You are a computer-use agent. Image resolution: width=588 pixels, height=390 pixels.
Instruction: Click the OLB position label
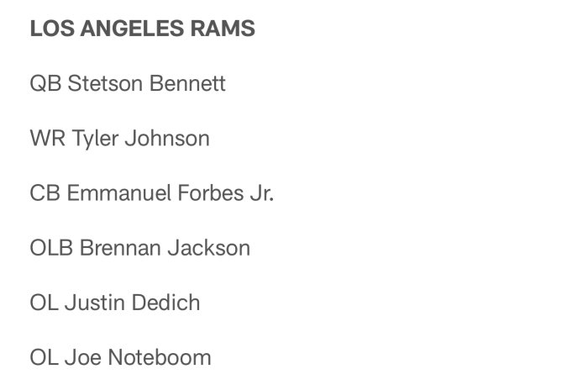[x=51, y=248]
